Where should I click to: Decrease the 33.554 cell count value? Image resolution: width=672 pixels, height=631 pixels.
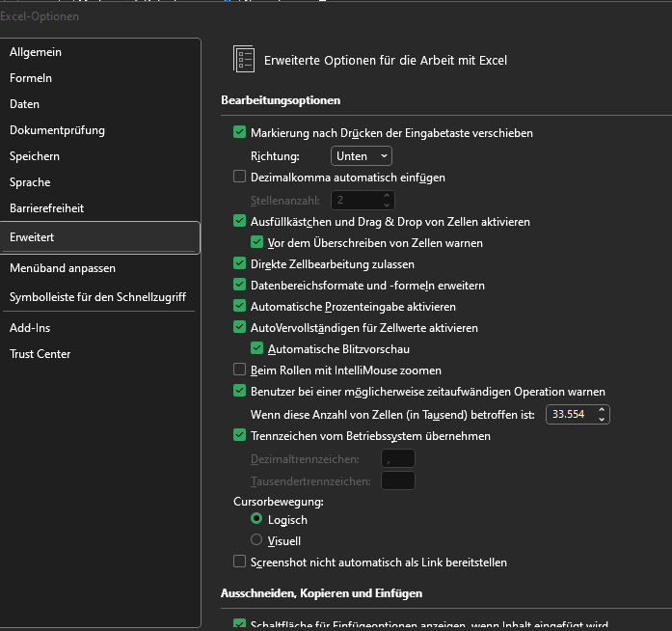click(x=602, y=419)
